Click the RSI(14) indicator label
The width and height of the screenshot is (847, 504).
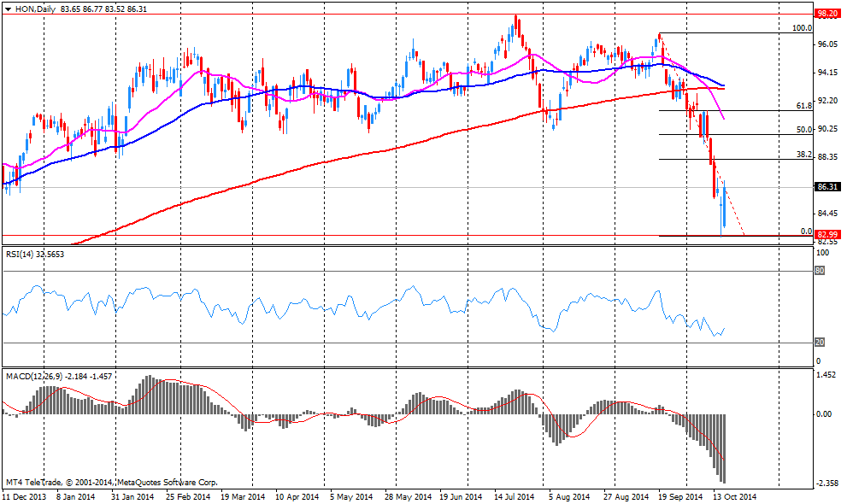coord(22,255)
